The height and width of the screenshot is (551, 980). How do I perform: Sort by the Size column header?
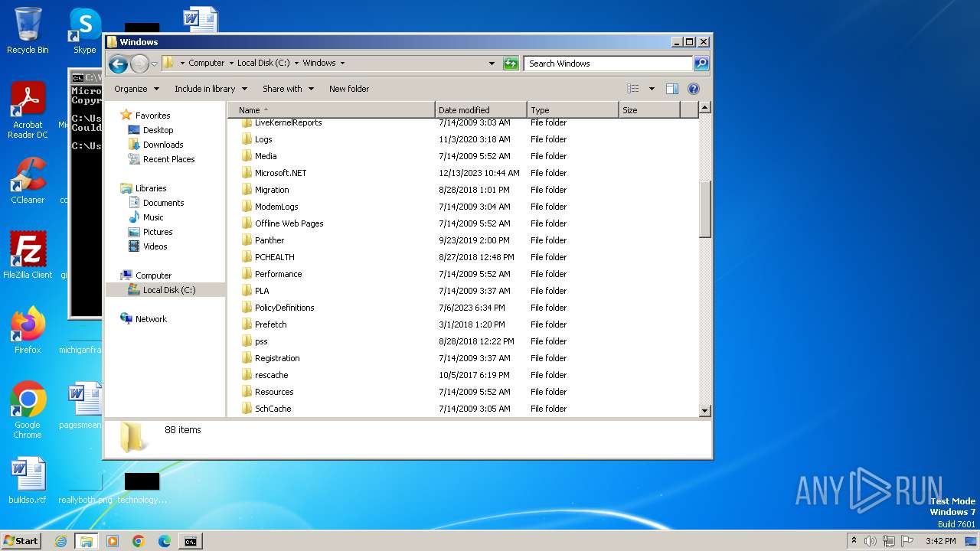click(649, 110)
